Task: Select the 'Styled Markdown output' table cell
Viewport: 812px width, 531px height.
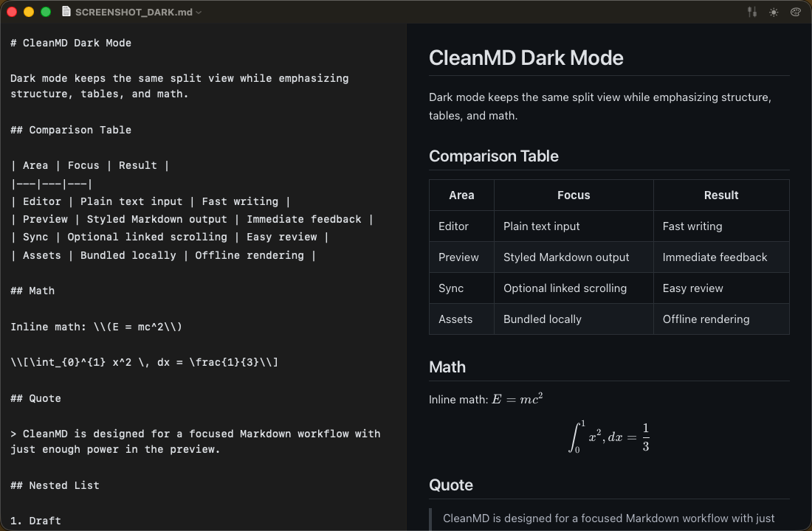Action: (566, 257)
